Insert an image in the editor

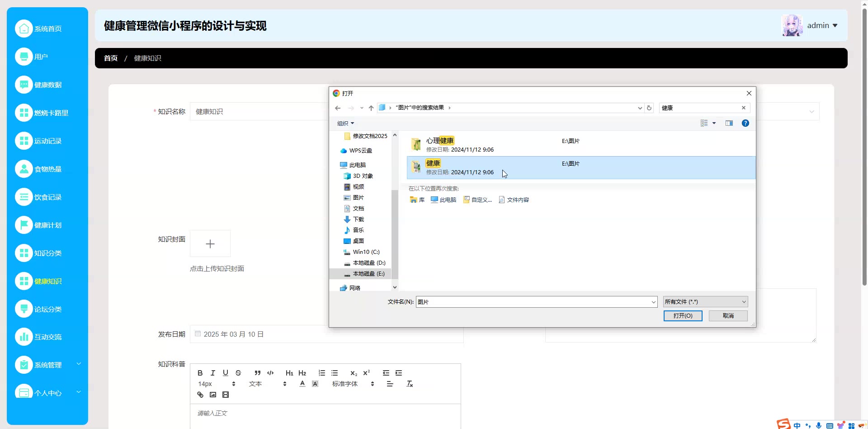point(212,395)
